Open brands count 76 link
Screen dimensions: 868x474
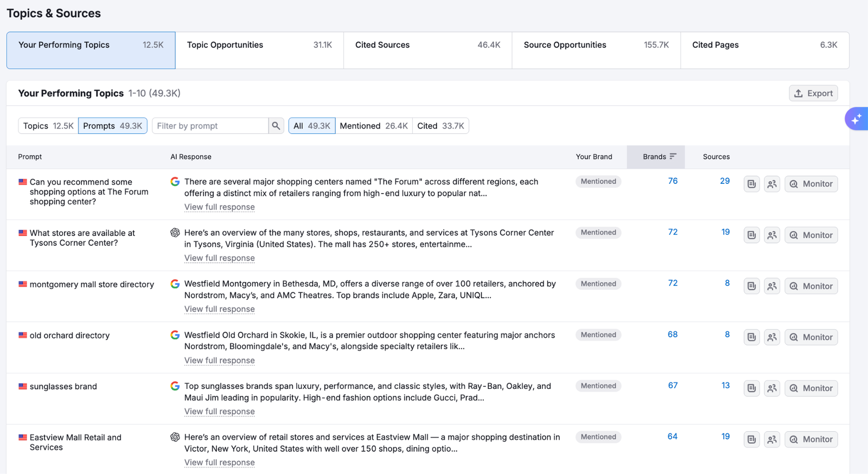click(x=673, y=181)
